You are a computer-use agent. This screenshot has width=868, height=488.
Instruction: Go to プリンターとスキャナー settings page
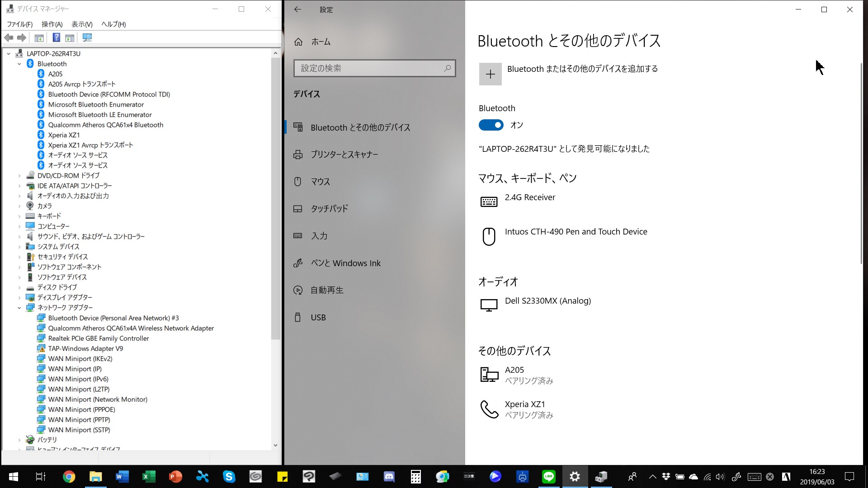tap(344, 155)
